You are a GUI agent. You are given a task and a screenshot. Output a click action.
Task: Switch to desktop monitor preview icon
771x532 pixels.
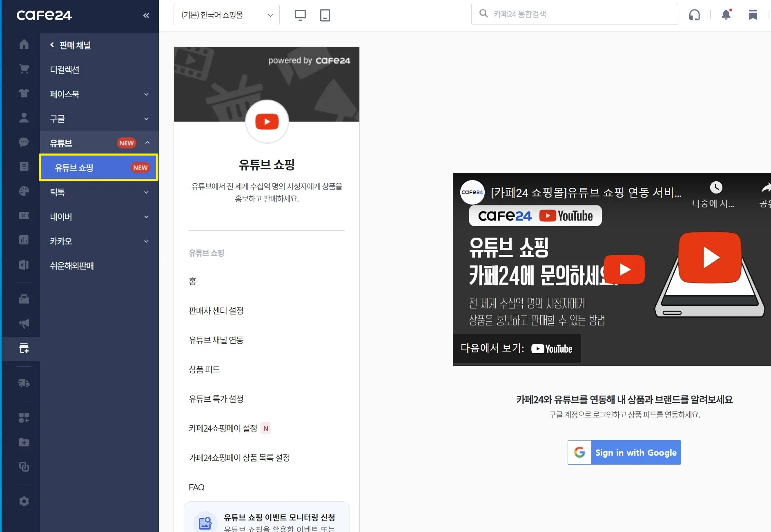[x=300, y=15]
